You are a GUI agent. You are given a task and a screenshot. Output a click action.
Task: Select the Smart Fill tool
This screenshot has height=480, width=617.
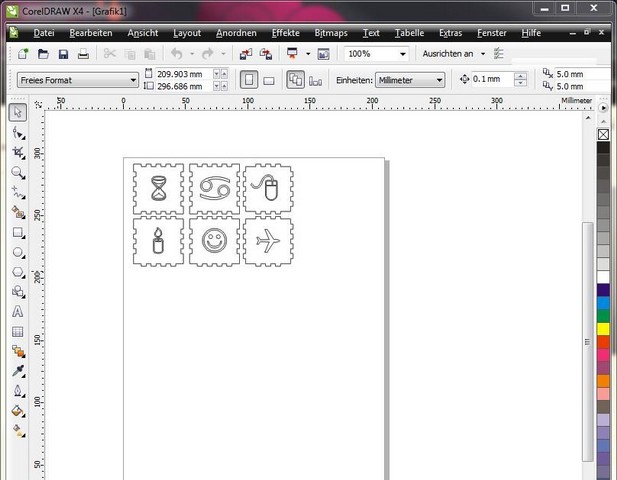click(18, 212)
